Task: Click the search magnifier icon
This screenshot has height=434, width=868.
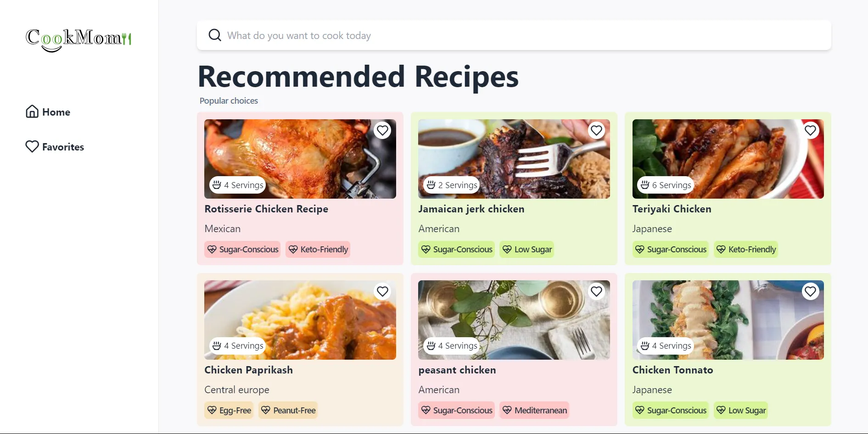Action: [x=215, y=35]
